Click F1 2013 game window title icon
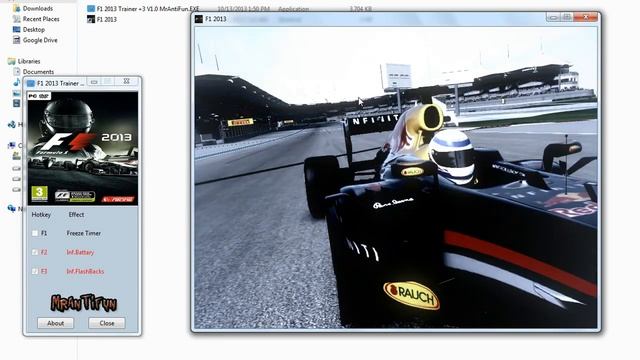 click(x=199, y=19)
